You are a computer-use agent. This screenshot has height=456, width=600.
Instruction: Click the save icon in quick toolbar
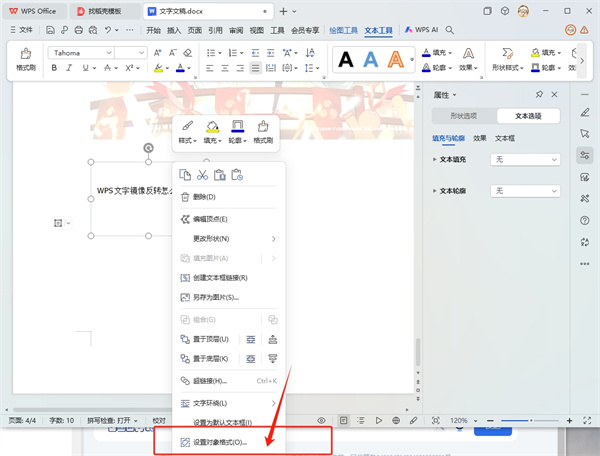tap(50, 30)
